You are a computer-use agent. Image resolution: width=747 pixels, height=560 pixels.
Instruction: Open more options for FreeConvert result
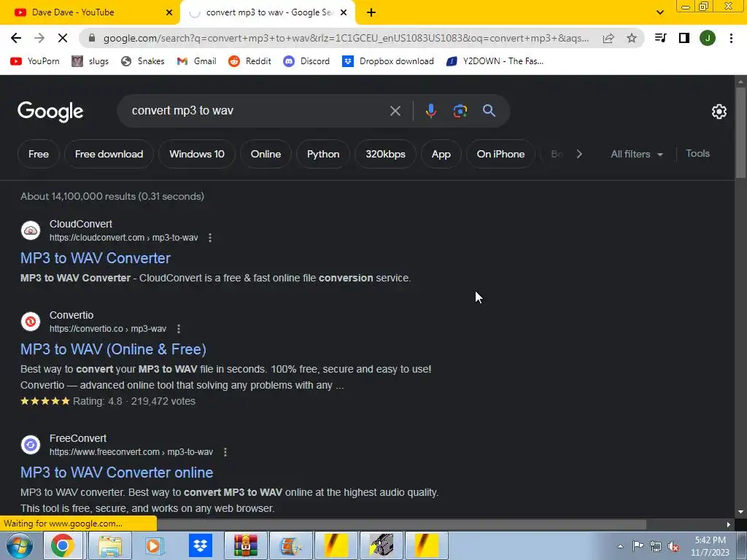point(225,452)
